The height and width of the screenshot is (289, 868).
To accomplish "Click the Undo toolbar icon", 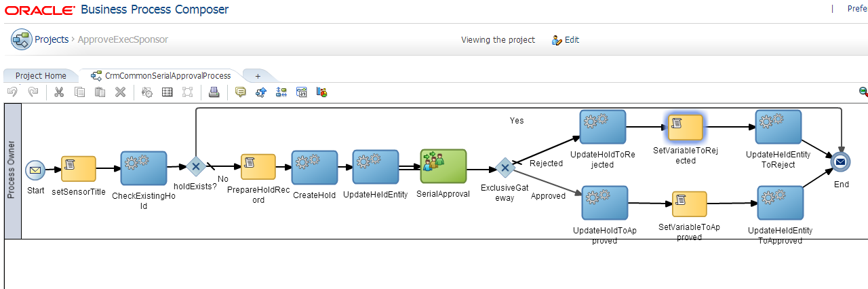I will [x=12, y=92].
